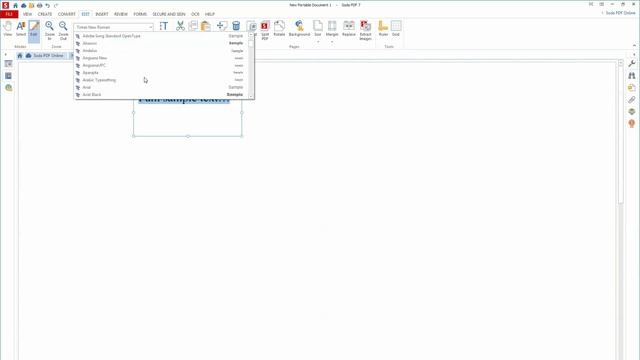Choose Adobe Song Standard OpenType font
640x360 pixels.
(160, 36)
